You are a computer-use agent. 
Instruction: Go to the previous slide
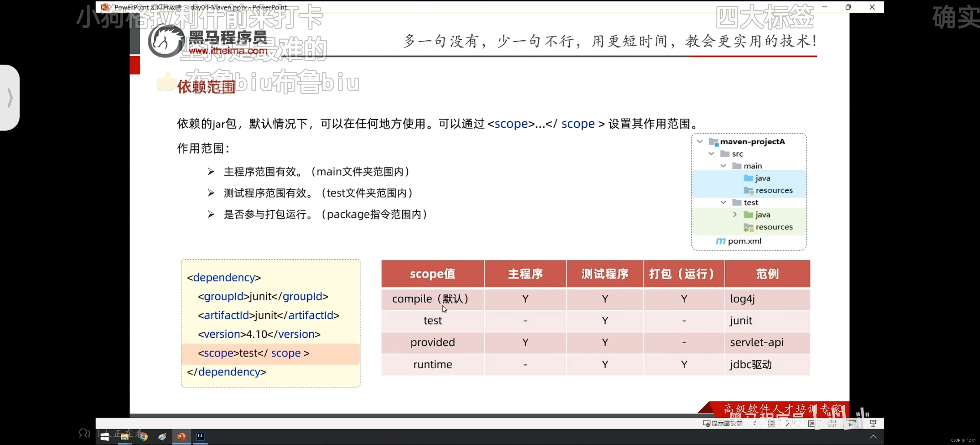tap(755, 423)
